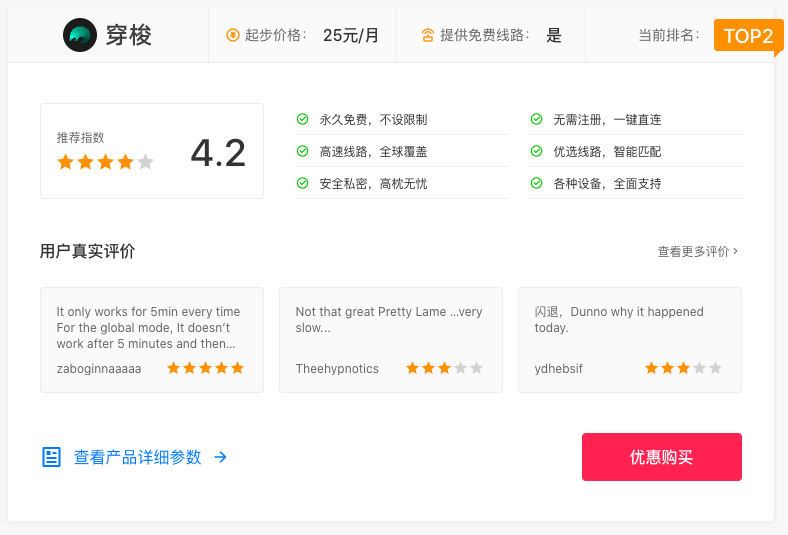This screenshot has width=788, height=535.
Task: Open 查看产品详细参数 link
Action: [x=137, y=457]
